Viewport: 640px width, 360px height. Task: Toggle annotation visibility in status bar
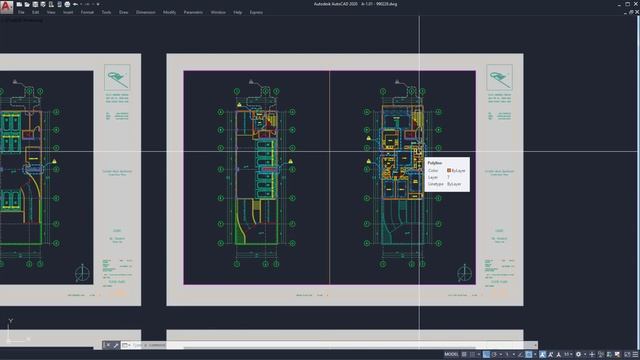click(x=542, y=355)
